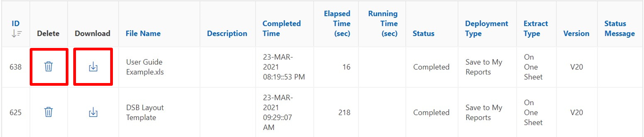Sort table by File Name header
This screenshot has height=137, width=644.
(x=143, y=33)
